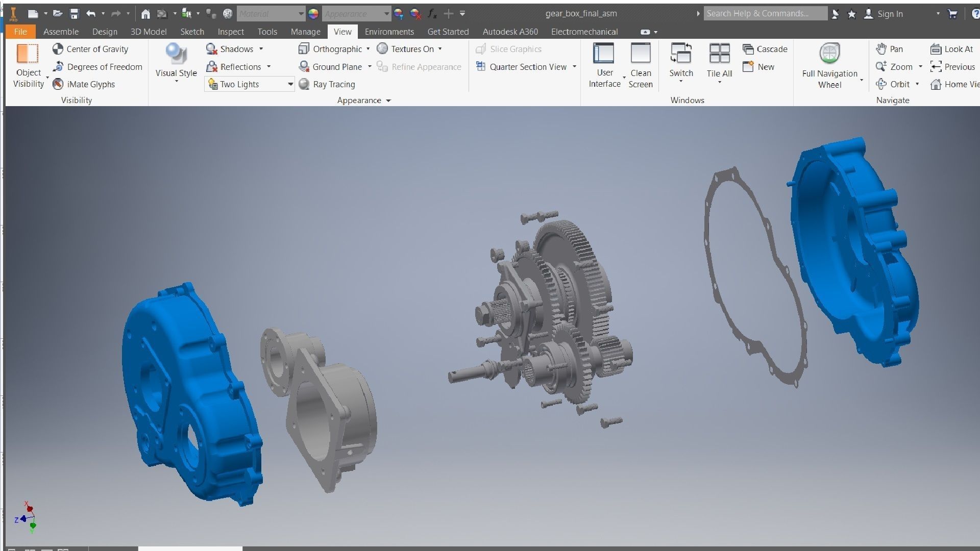
Task: Switch to the Electromechanical tab
Action: pyautogui.click(x=584, y=32)
